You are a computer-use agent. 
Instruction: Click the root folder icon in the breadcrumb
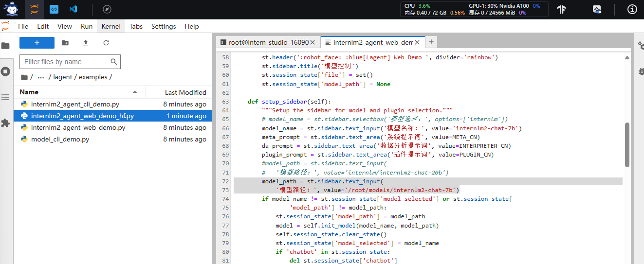click(24, 77)
